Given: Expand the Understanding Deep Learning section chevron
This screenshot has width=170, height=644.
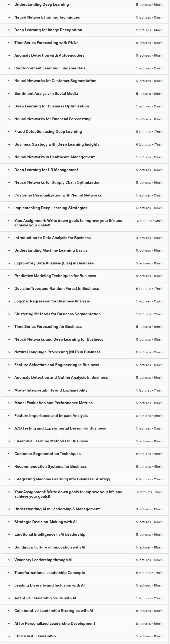Looking at the screenshot, I should click(x=9, y=4).
